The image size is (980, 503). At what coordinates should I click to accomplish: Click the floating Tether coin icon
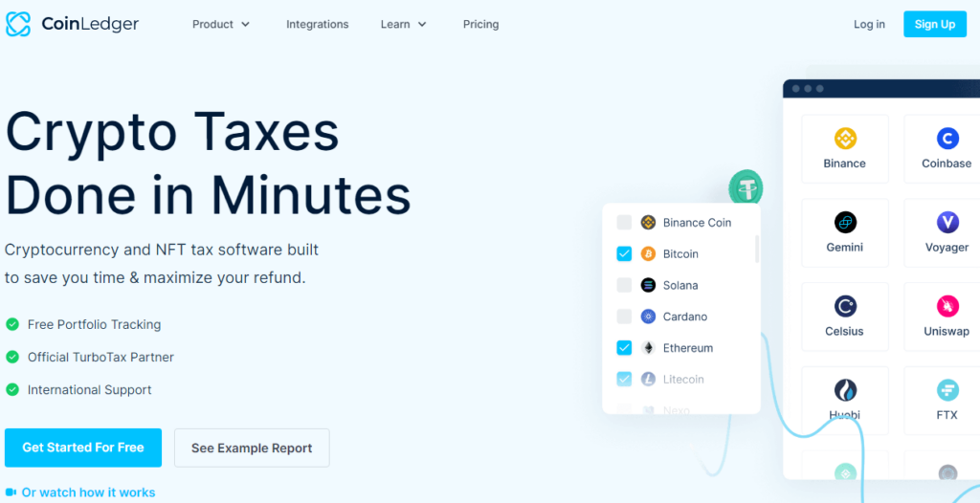(x=746, y=186)
